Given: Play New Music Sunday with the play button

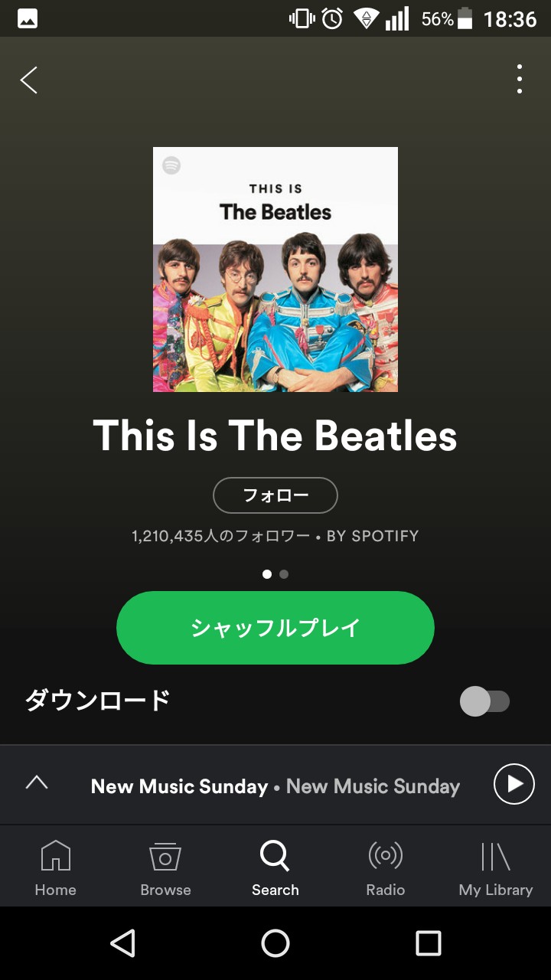Looking at the screenshot, I should coord(514,784).
